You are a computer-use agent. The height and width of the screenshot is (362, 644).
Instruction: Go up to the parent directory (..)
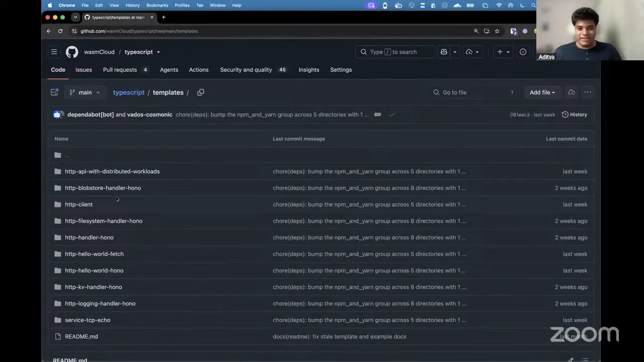(67, 155)
